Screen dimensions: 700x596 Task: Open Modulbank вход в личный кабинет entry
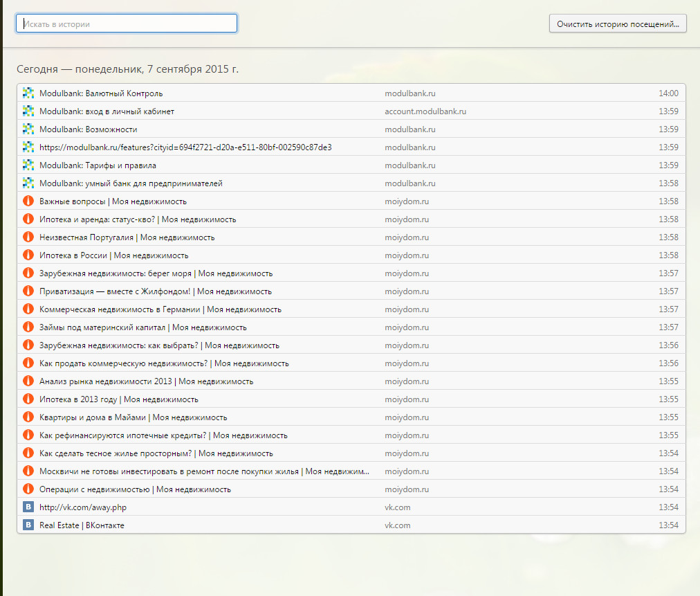107,111
